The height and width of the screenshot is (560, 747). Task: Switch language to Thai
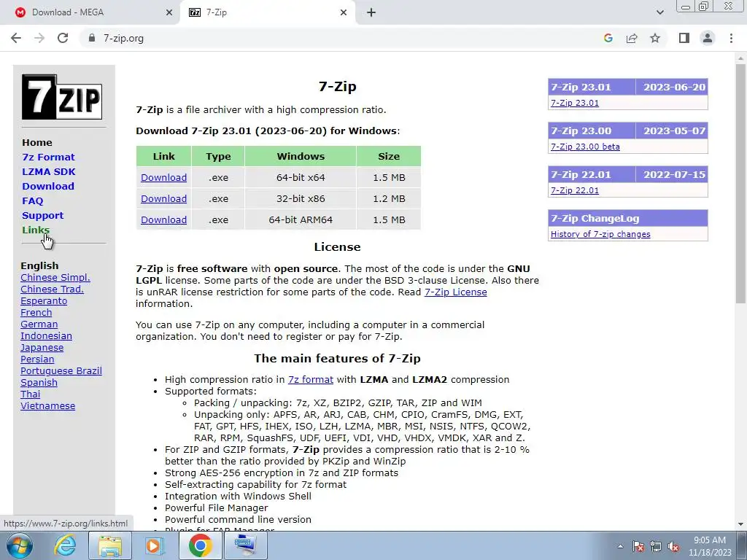pyautogui.click(x=31, y=394)
